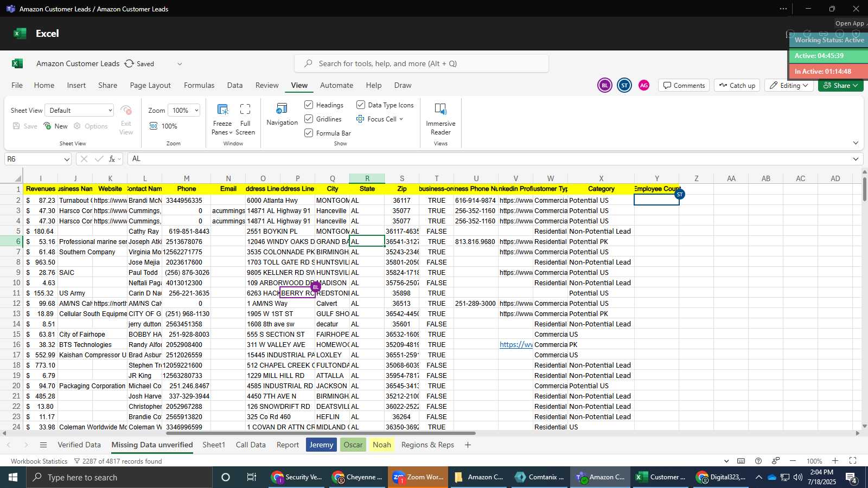Image resolution: width=868 pixels, height=488 pixels.
Task: Open the Sheet View Default dropdown
Action: tap(79, 110)
